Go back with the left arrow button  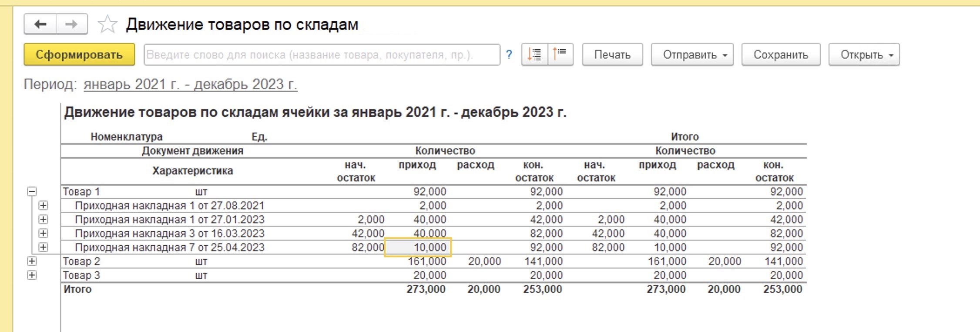pos(40,24)
